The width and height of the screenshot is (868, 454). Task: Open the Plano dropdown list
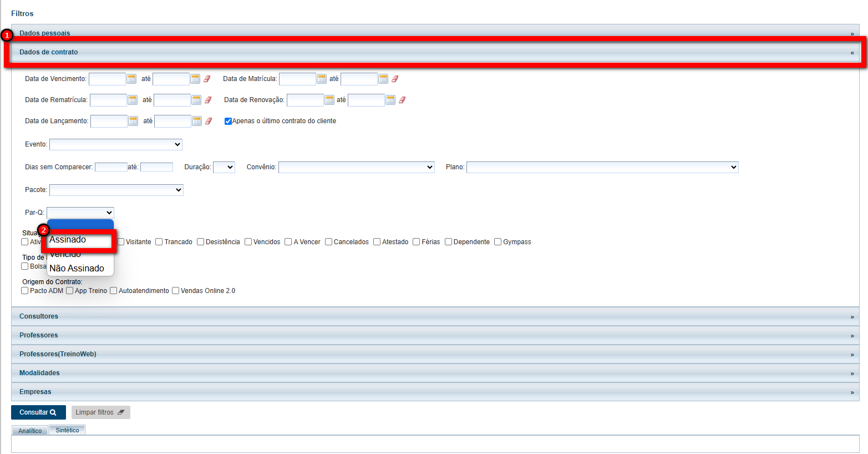(602, 167)
